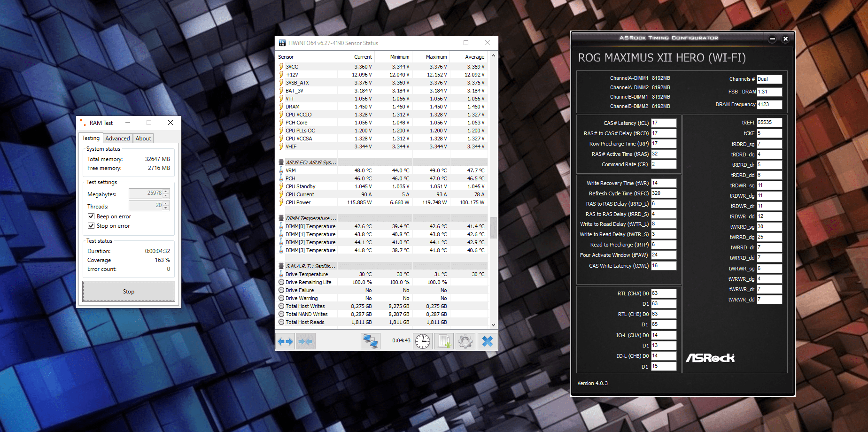Screen dimensions: 868x432
Task: Increase Megabytes with the up spinner arrow
Action: tap(166, 191)
